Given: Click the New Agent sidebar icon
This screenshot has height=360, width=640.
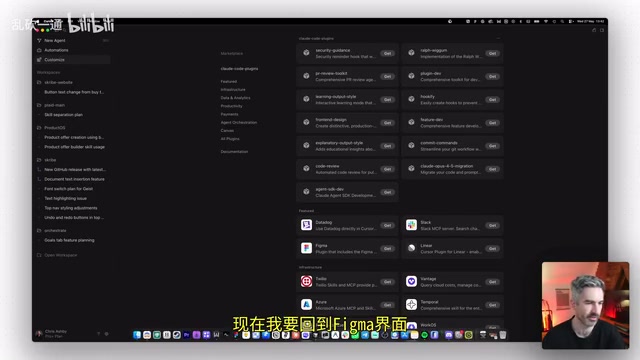Looking at the screenshot, I should click(39, 40).
